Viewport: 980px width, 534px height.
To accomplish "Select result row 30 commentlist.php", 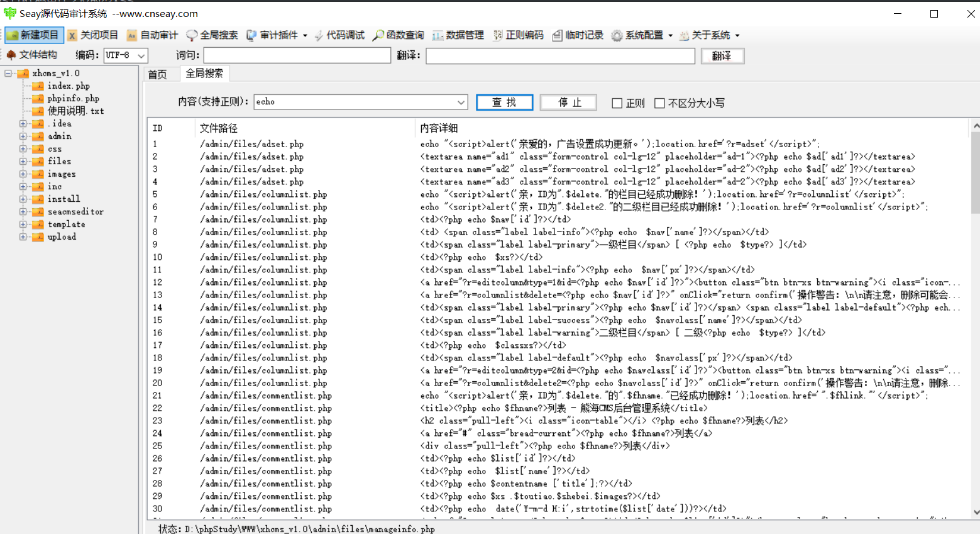I will click(x=558, y=509).
